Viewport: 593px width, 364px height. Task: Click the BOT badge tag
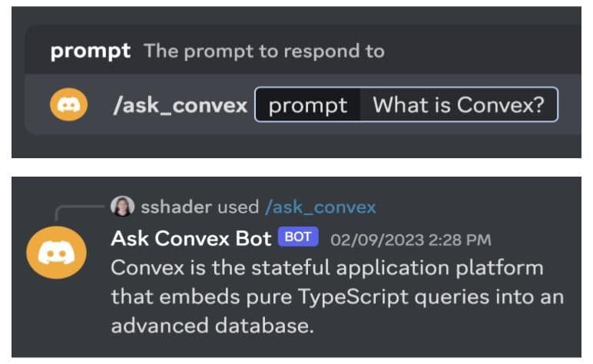(x=297, y=237)
